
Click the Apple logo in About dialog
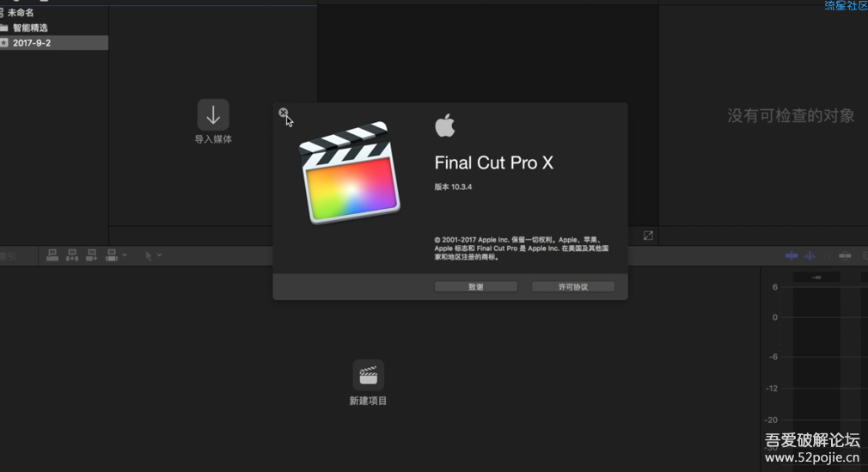coord(445,126)
